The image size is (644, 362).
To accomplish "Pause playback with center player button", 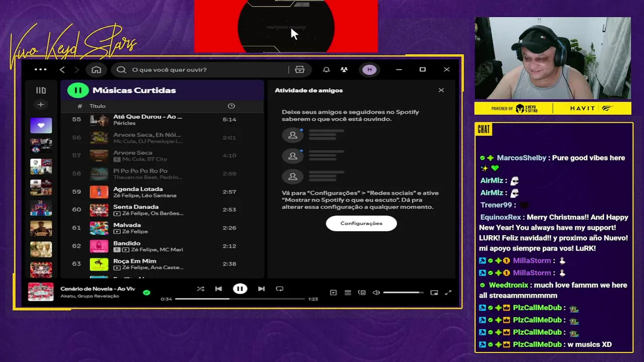I will click(x=240, y=289).
